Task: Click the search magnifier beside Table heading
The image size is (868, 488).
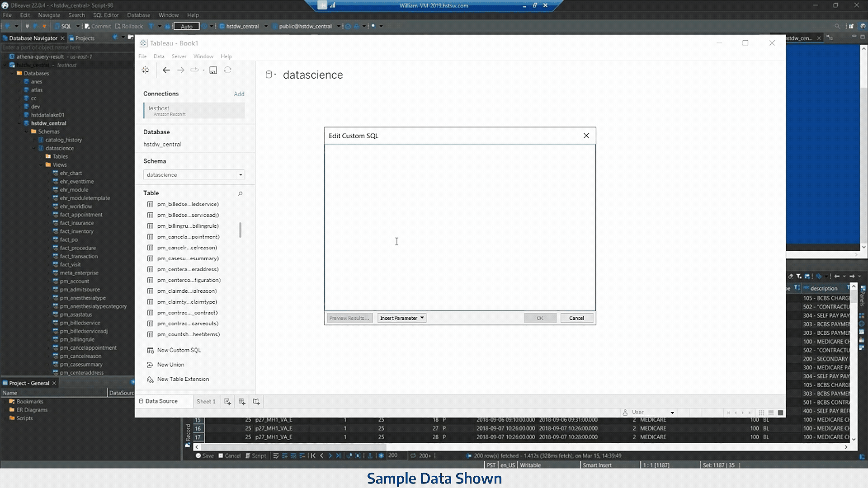Action: tap(240, 193)
